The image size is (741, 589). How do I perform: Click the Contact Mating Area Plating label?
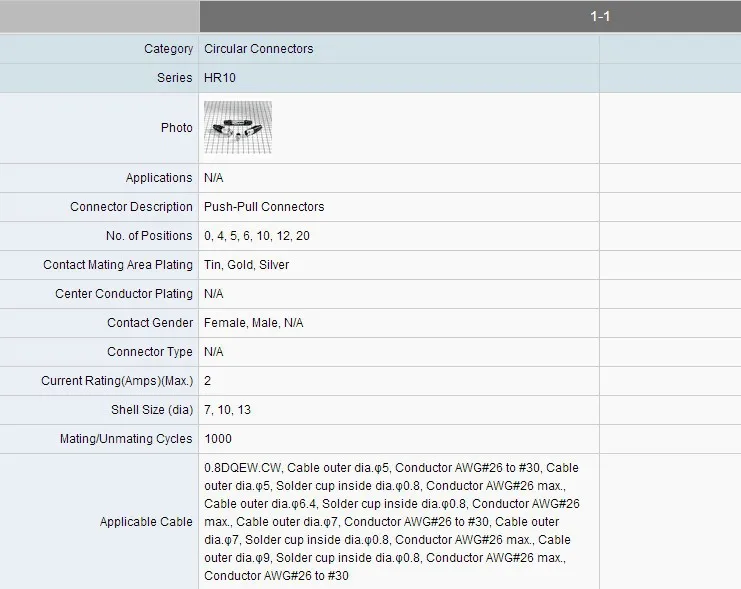(x=118, y=265)
